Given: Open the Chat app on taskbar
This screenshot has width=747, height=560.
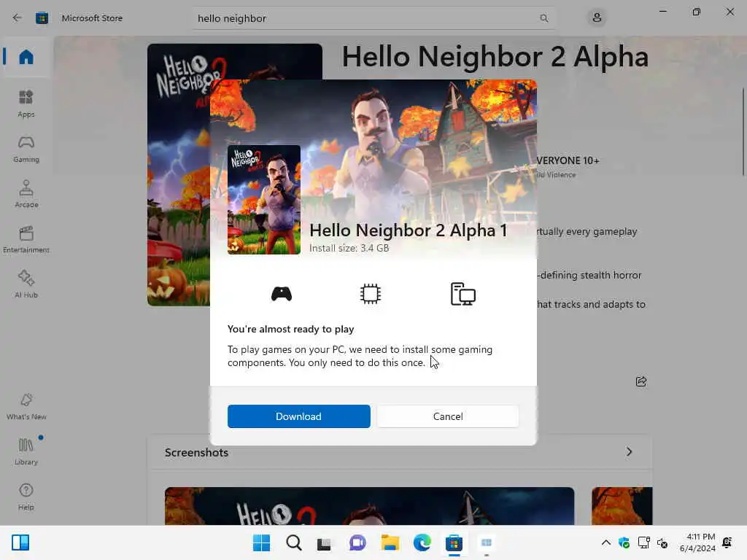Looking at the screenshot, I should point(357,542).
